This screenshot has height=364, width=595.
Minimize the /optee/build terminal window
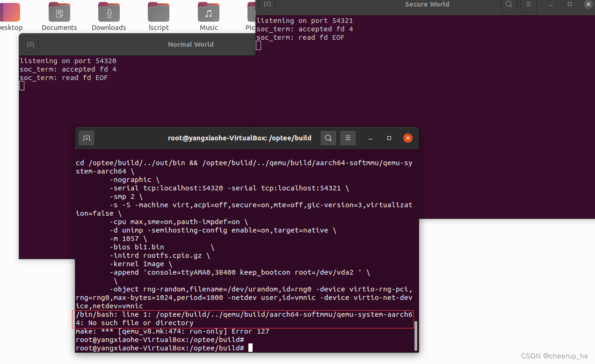pos(370,138)
